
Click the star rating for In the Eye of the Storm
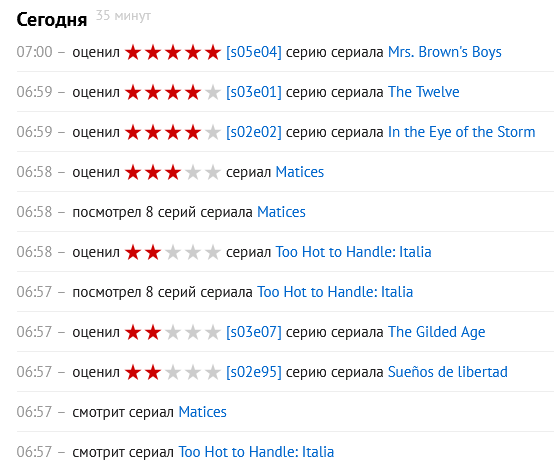pos(173,132)
